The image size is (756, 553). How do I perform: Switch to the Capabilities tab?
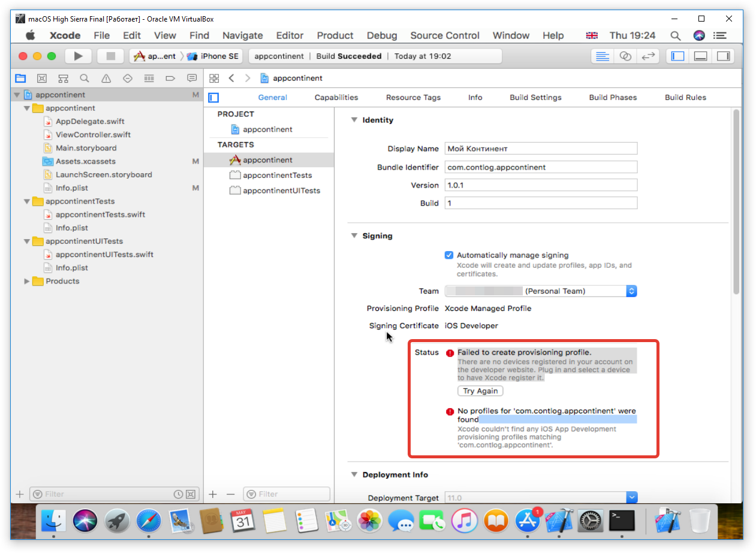[336, 98]
